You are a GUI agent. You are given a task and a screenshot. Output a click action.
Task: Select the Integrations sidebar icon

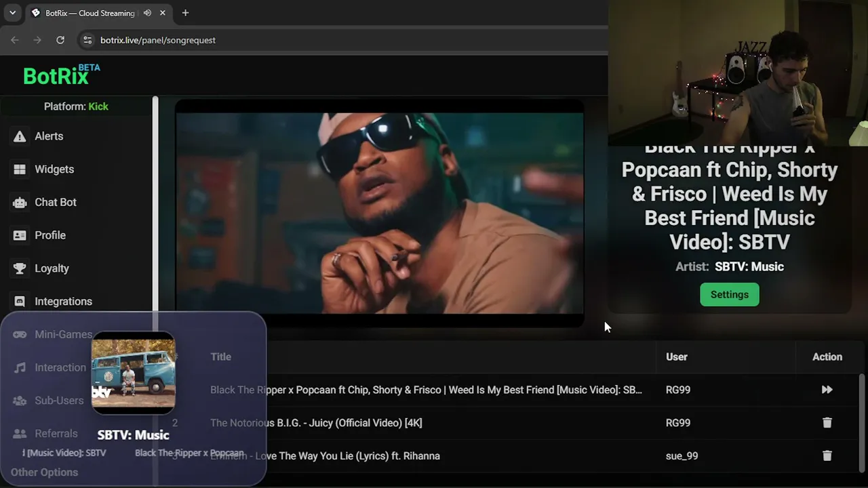coord(20,302)
